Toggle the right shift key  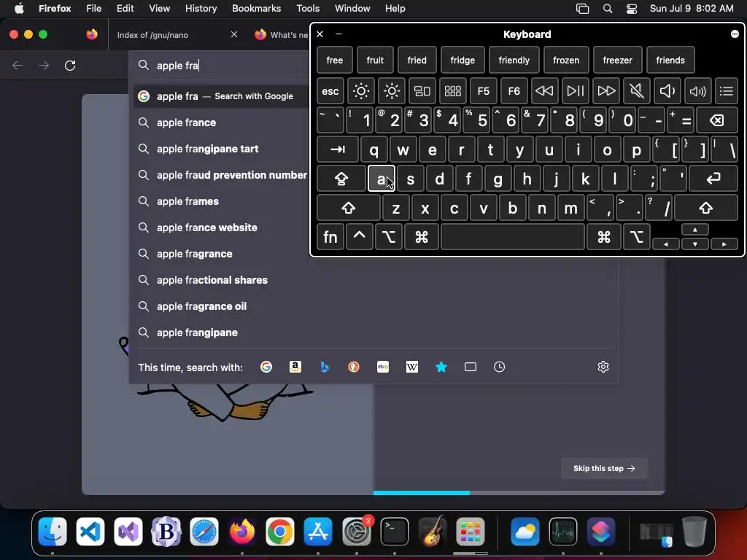(706, 208)
